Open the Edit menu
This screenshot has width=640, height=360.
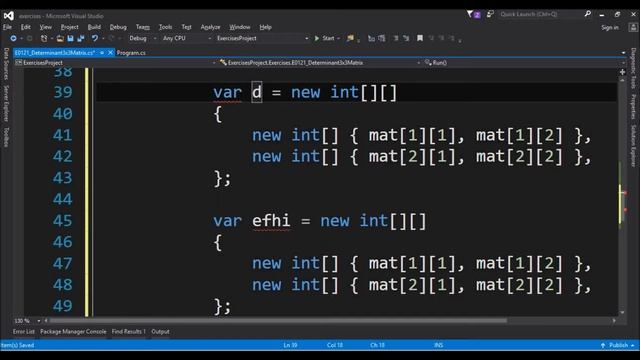click(x=26, y=27)
